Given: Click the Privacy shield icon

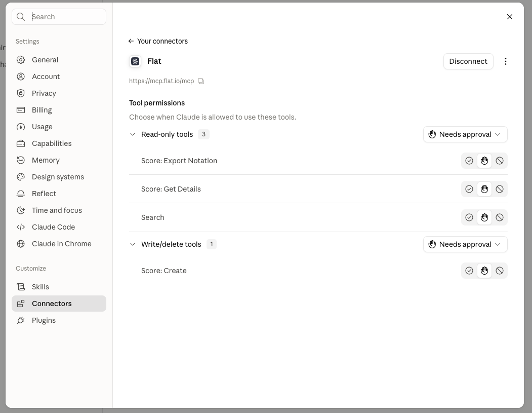Looking at the screenshot, I should tap(21, 93).
